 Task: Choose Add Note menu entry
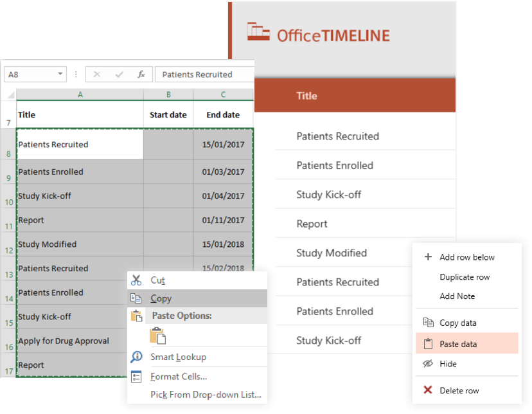click(x=467, y=296)
